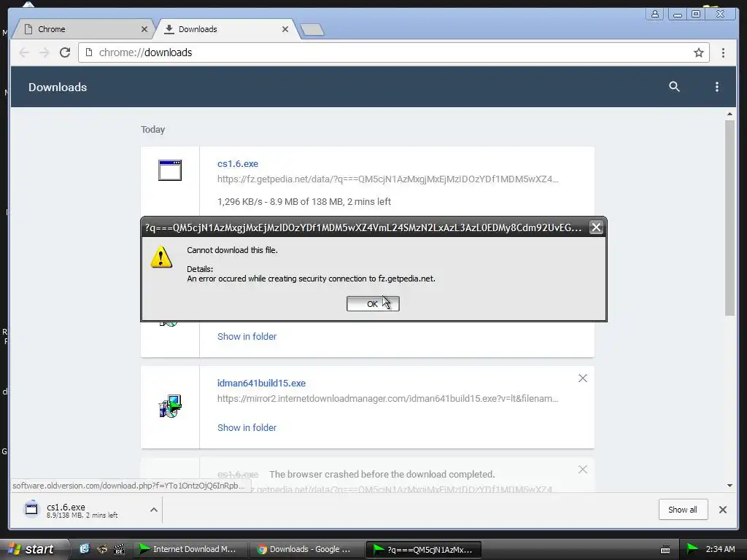Click the fz.getpedia.net source URL of cs1.6.exe

tap(388, 179)
